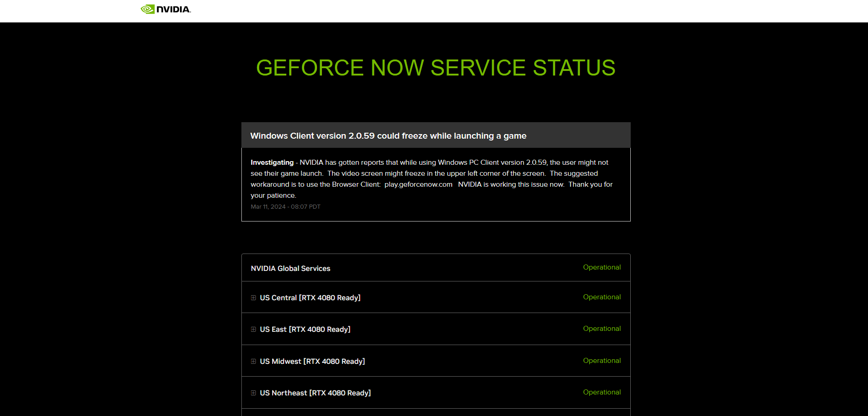Screen dimensions: 868x416
Task: Click the Operational status for US Northeast
Action: [601, 392]
